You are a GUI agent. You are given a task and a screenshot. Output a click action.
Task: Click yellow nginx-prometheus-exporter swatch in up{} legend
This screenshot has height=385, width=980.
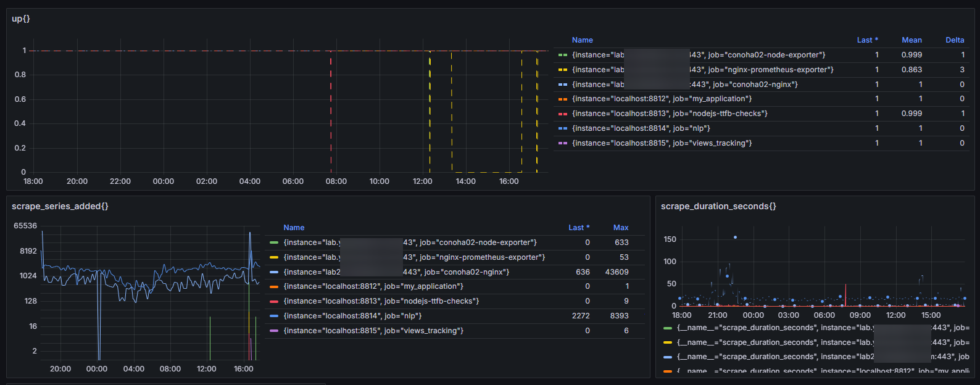563,70
